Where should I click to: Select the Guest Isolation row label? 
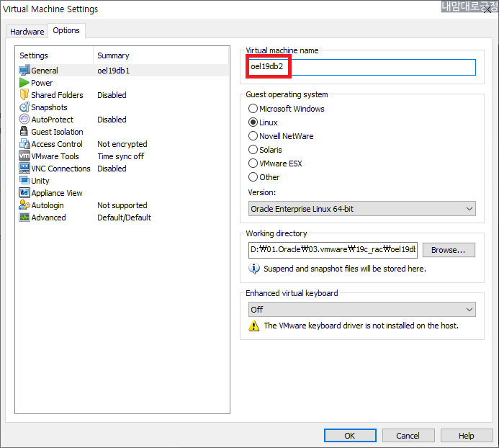[57, 132]
